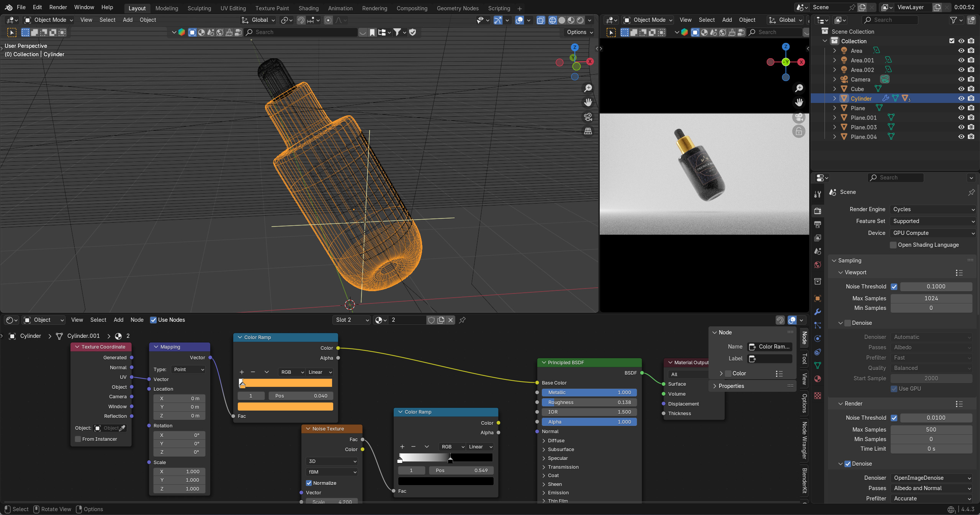Open the Render properties tab icon
The height and width of the screenshot is (515, 980).
[818, 211]
